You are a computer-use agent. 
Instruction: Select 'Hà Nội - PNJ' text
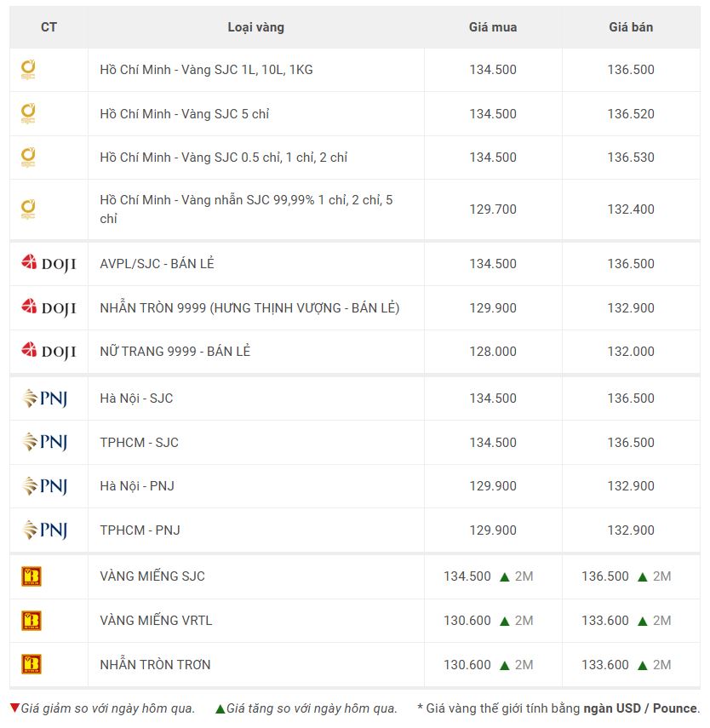137,486
